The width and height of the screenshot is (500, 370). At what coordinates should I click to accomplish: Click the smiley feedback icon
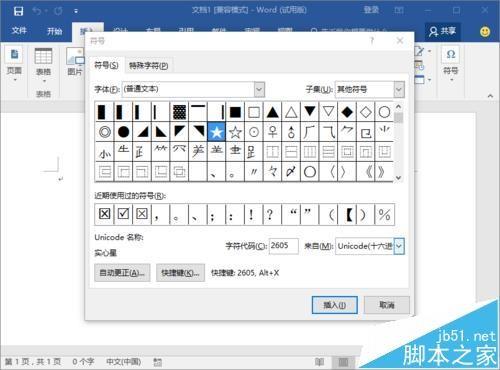coord(485,32)
